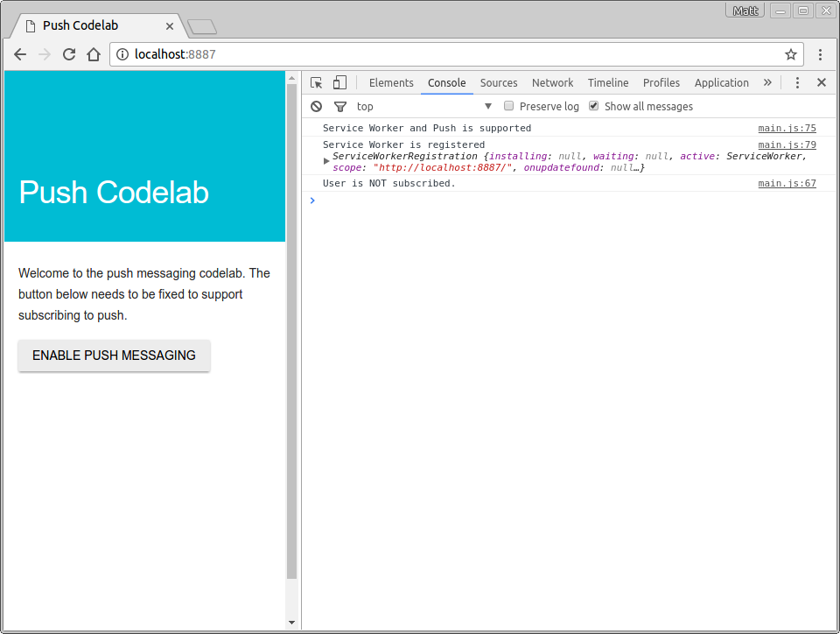Click the console filter funnel icon

(340, 107)
